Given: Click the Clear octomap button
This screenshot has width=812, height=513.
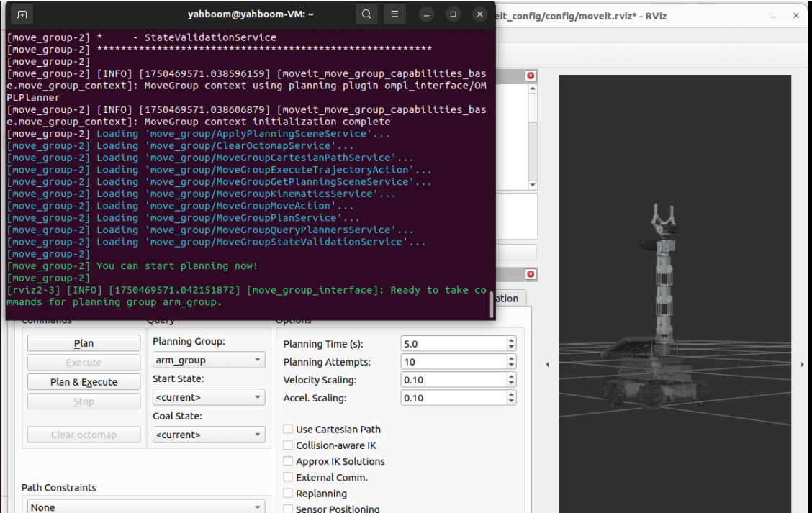Looking at the screenshot, I should (x=84, y=435).
